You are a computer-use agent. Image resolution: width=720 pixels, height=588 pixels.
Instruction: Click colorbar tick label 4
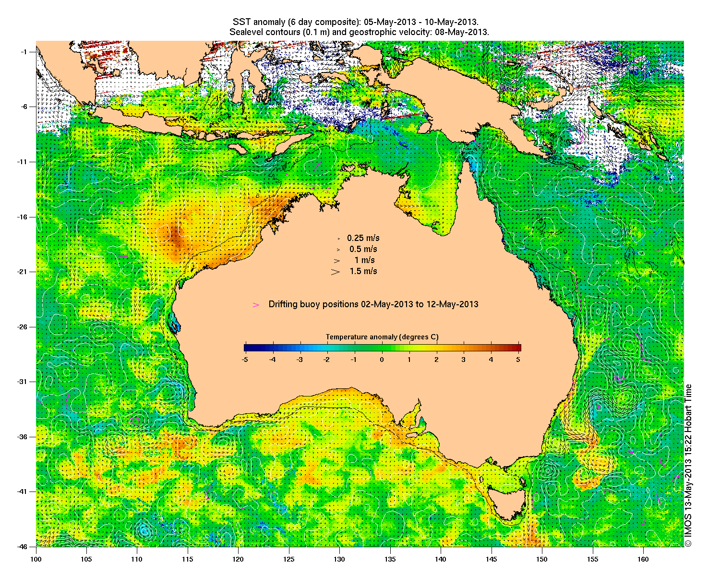tap(491, 359)
